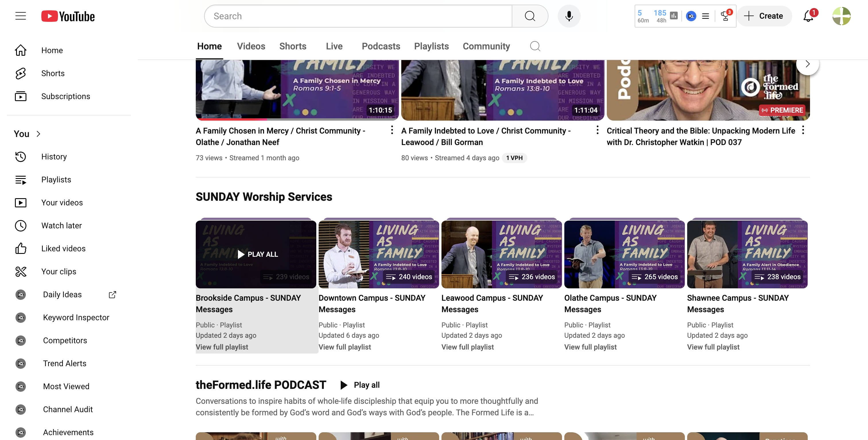Click the blue vidIQ extension icon

click(691, 16)
